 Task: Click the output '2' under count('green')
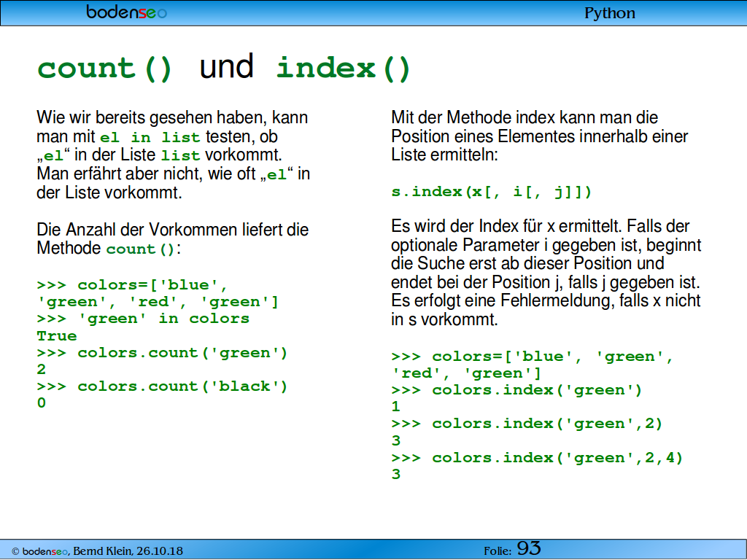pyautogui.click(x=42, y=370)
